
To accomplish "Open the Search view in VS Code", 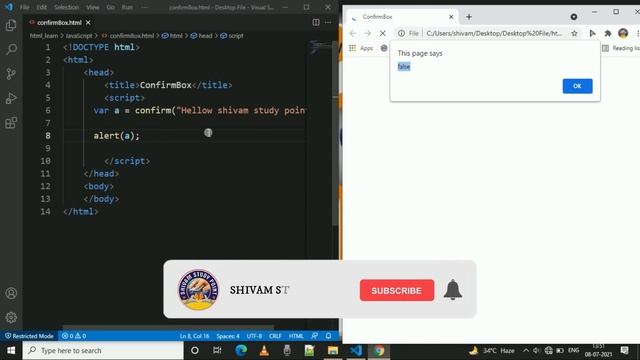I will (x=11, y=49).
